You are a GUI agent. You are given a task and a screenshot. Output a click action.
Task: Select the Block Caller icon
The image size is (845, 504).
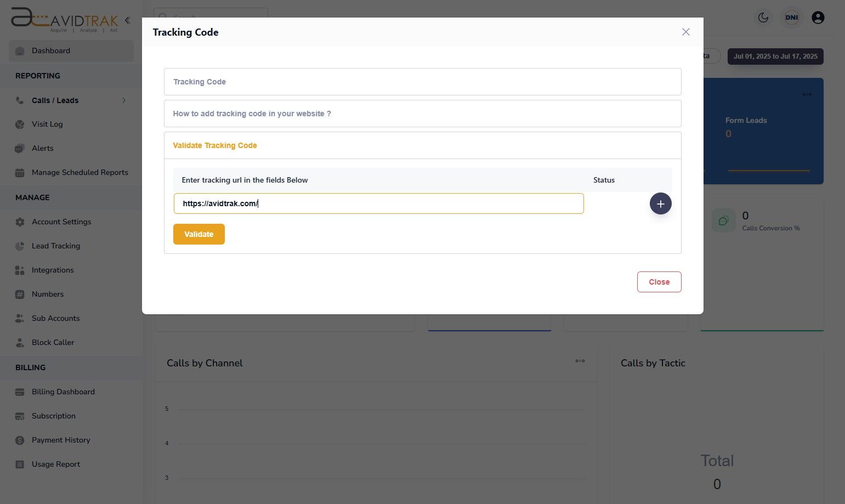19,342
